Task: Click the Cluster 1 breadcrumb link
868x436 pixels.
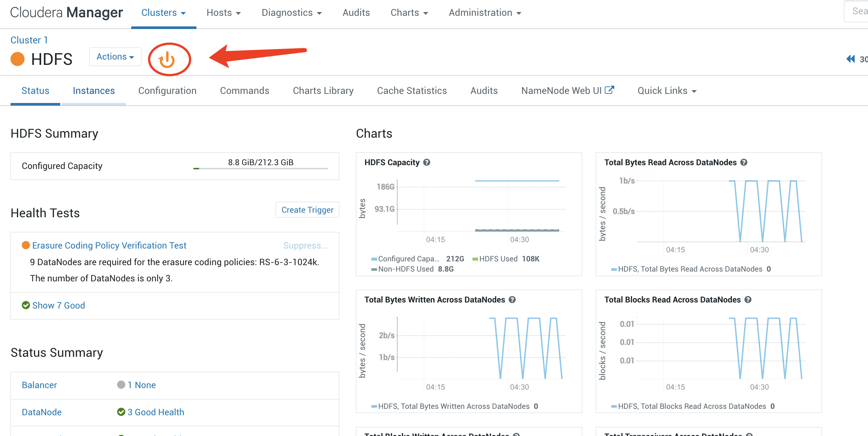Action: (x=29, y=40)
